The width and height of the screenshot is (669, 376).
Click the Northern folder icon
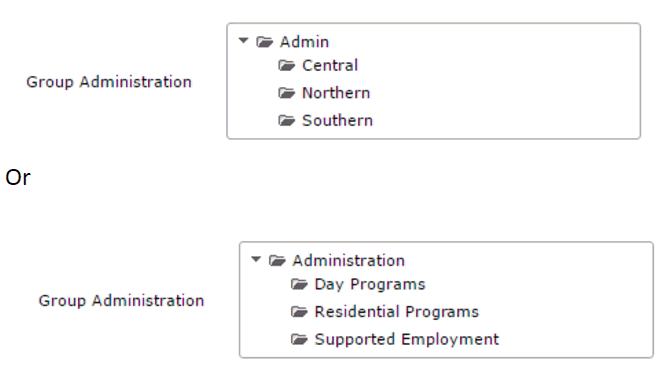(x=287, y=93)
